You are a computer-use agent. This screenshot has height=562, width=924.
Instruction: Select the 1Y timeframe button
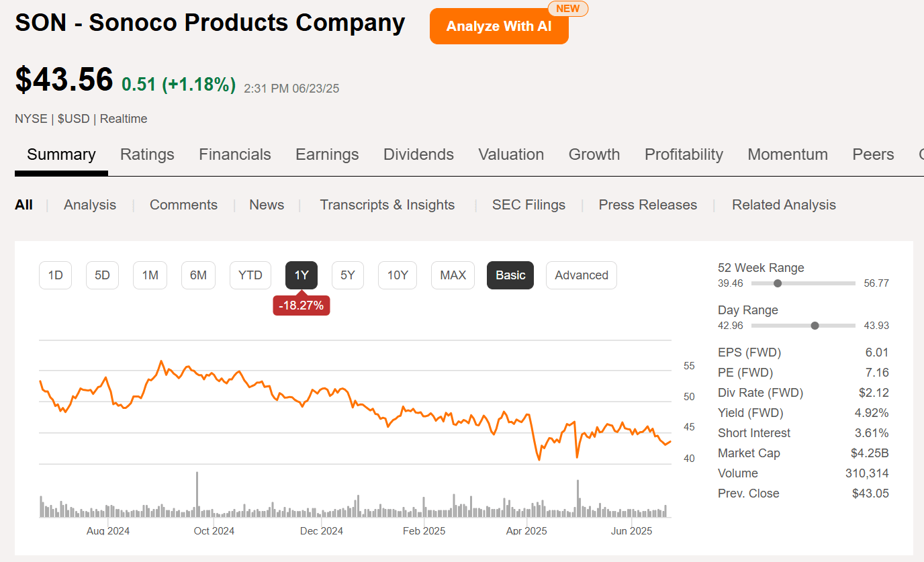pyautogui.click(x=301, y=275)
